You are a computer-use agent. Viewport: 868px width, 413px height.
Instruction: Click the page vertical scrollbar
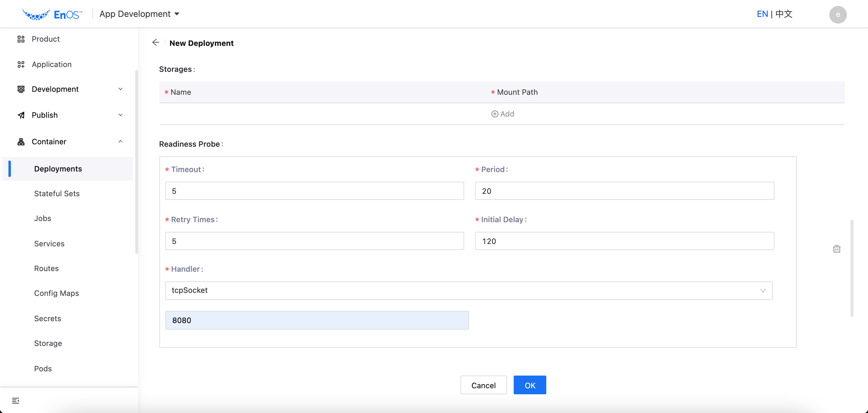[x=851, y=268]
